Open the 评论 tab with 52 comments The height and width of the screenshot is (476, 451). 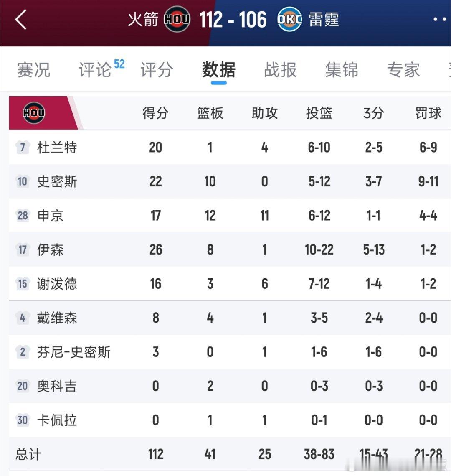click(101, 69)
